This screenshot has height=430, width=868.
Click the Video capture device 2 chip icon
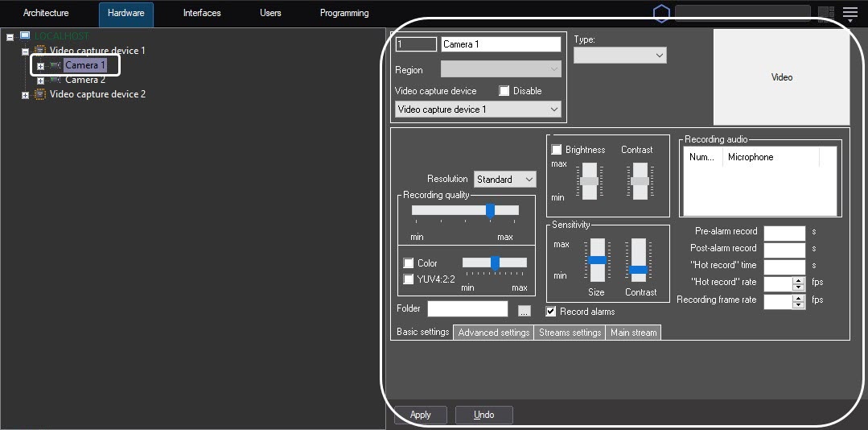pyautogui.click(x=40, y=94)
